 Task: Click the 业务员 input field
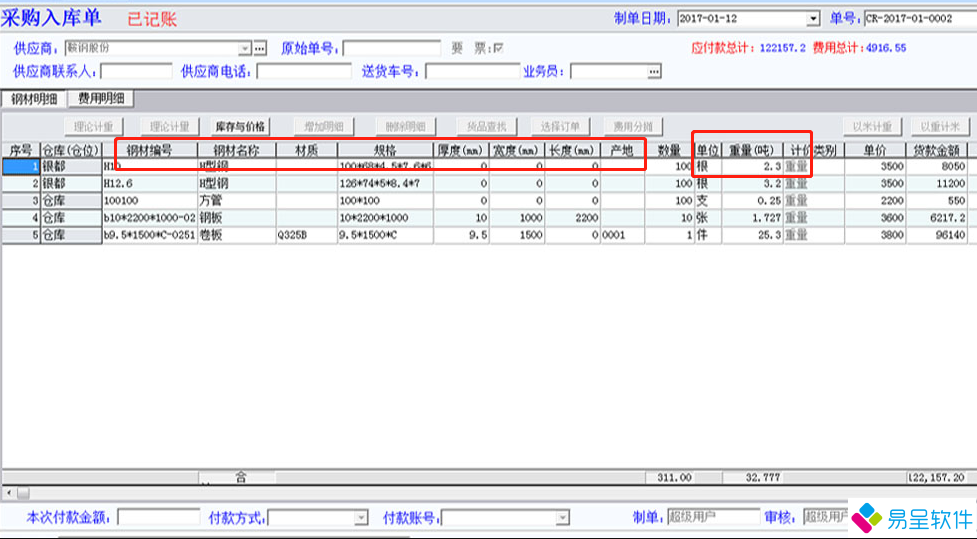[x=609, y=72]
